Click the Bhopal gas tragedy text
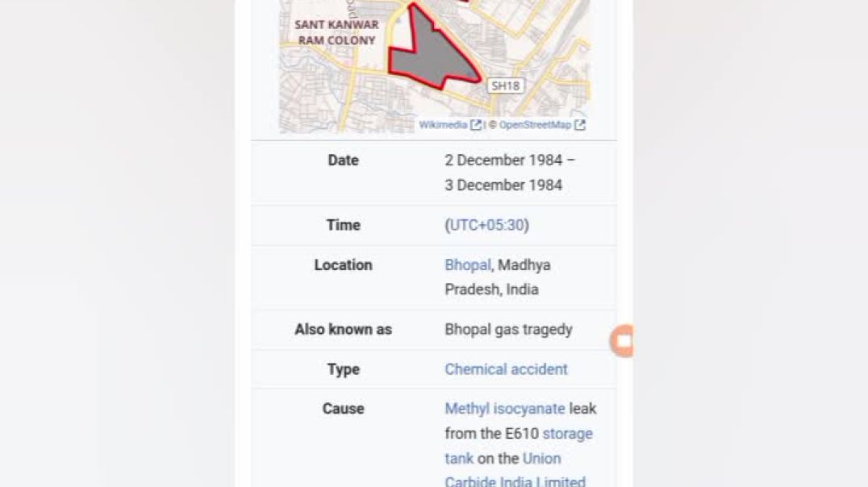 pyautogui.click(x=508, y=329)
